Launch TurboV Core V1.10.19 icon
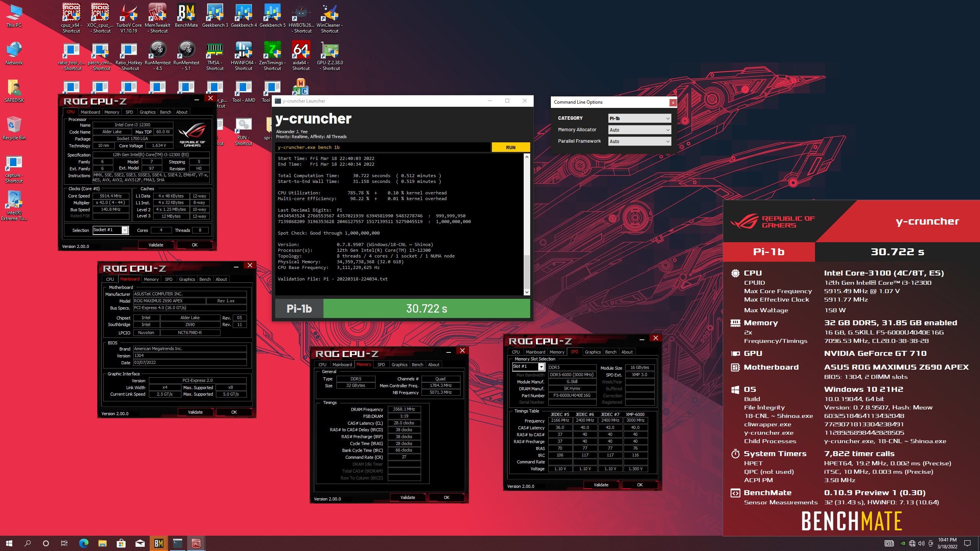This screenshot has height=551, width=980. tap(129, 18)
